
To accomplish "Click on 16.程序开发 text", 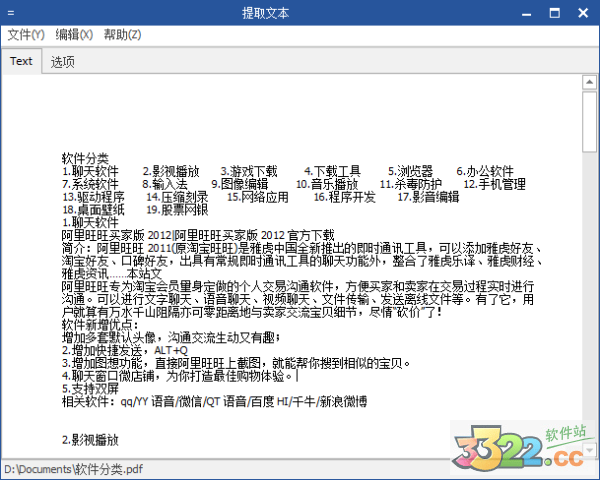I will click(x=344, y=197).
